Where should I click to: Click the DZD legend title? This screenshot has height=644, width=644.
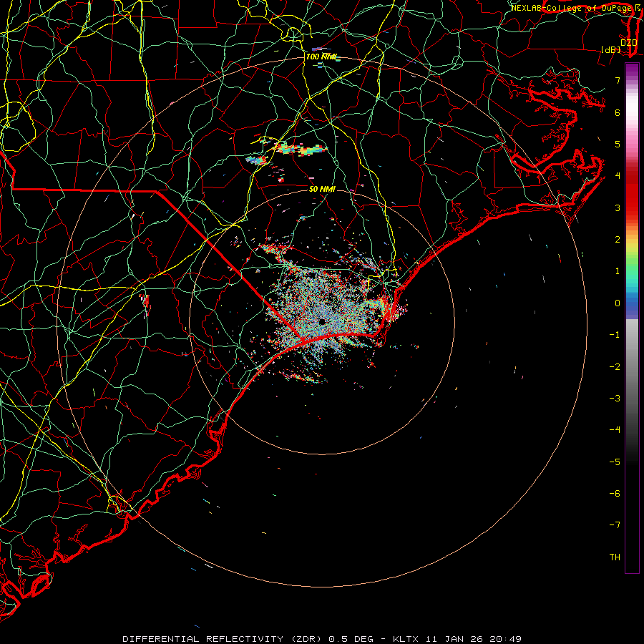(628, 42)
